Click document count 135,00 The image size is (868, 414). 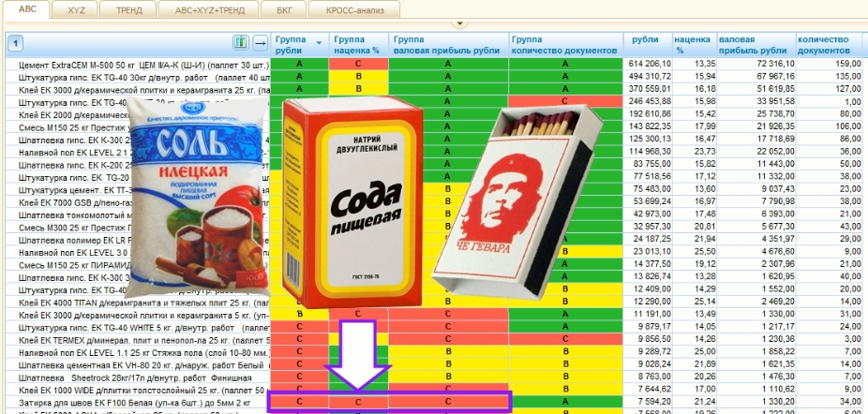click(846, 76)
